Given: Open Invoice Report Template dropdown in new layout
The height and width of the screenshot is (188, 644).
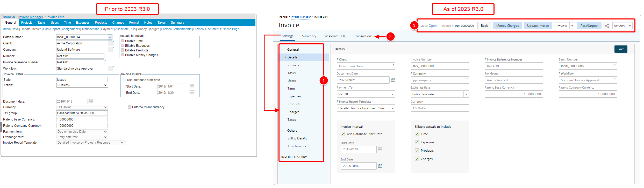Looking at the screenshot, I should click(x=392, y=108).
